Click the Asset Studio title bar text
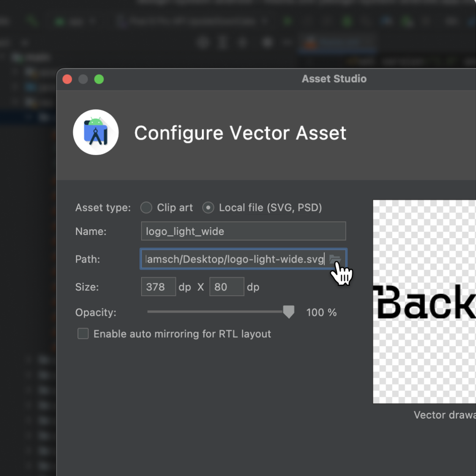The image size is (476, 476). (x=334, y=79)
